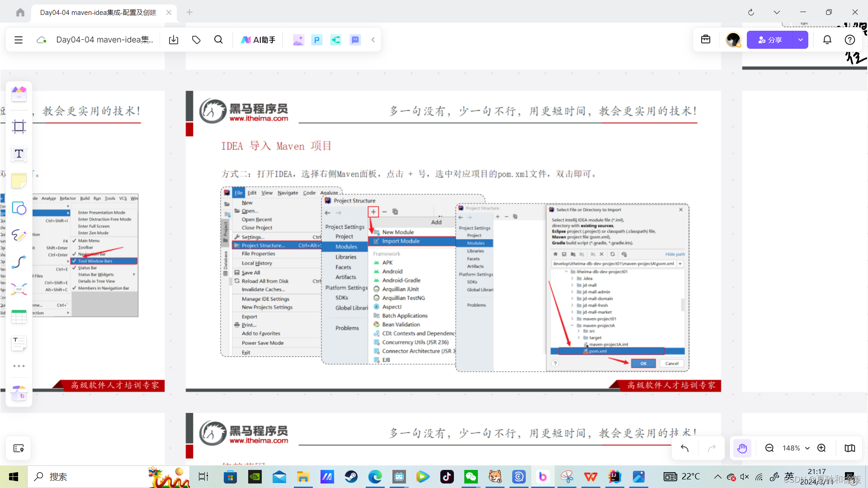Open the help question mark
Image resolution: width=868 pixels, height=488 pixels.
(850, 40)
